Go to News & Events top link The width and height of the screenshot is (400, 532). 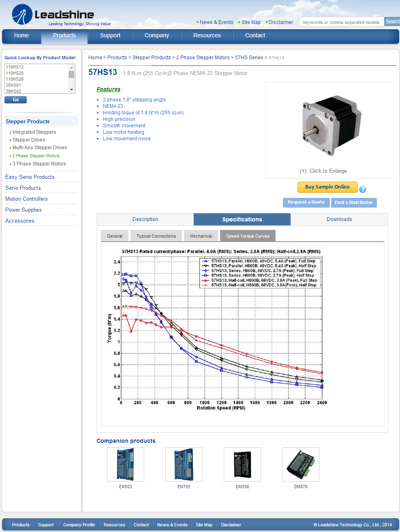(216, 22)
